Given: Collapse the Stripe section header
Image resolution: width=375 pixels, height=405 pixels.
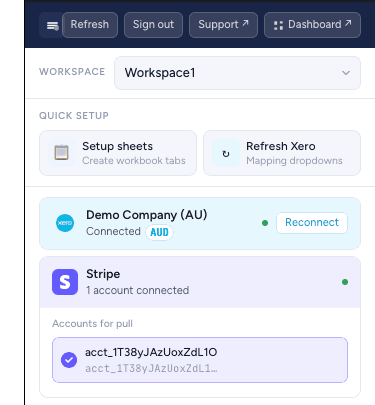Looking at the screenshot, I should coord(200,282).
